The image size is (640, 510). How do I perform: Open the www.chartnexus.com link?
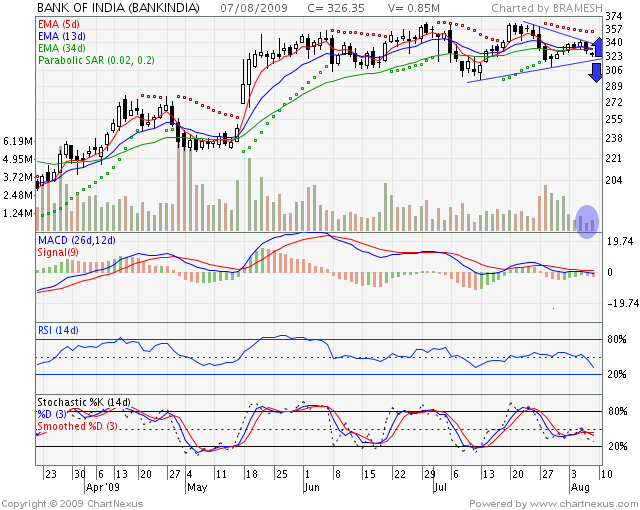(x=584, y=504)
